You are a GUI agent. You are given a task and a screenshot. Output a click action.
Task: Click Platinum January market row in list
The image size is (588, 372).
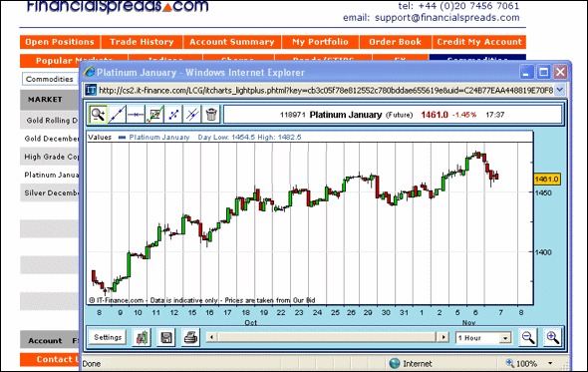pos(50,175)
